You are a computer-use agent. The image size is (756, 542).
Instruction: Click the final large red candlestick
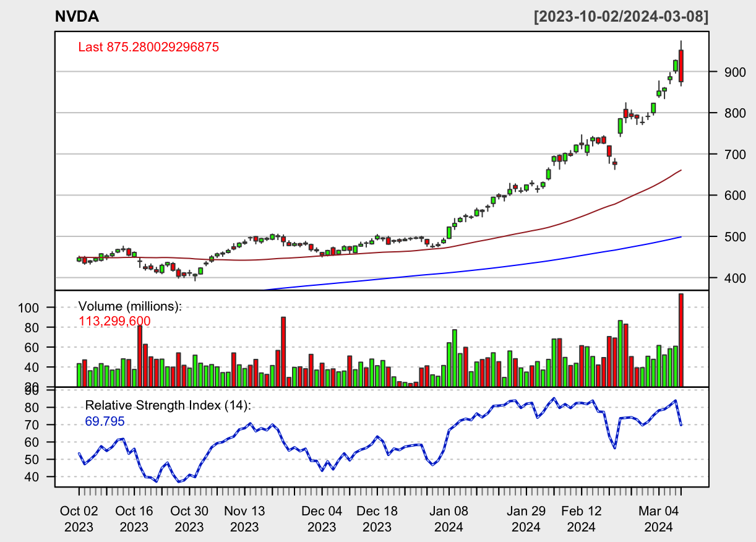tap(681, 66)
